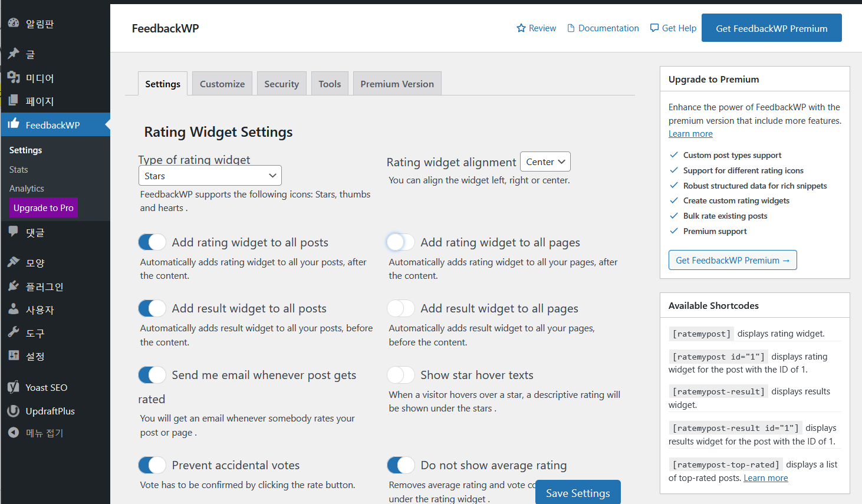This screenshot has width=862, height=504.
Task: Click the 메뉴 접기 collapse arrow icon
Action: click(14, 433)
